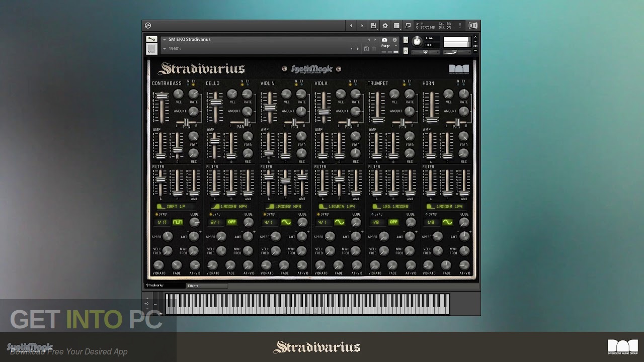644x362 pixels.
Task: Toggle the Solo S button
Action: pyautogui.click(x=406, y=40)
